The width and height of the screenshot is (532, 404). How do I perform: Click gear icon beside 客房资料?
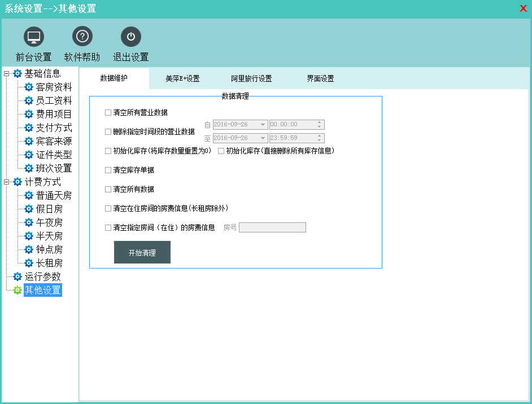coord(29,87)
